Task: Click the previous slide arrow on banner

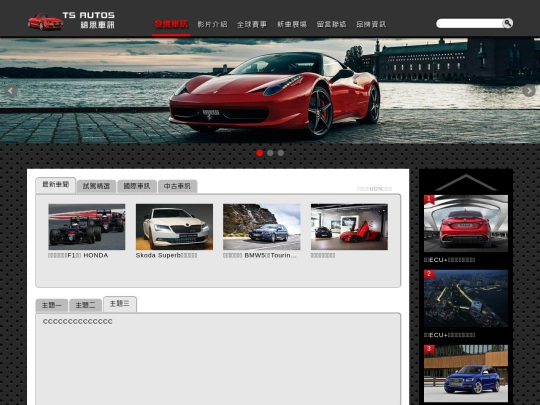Action: (11, 91)
